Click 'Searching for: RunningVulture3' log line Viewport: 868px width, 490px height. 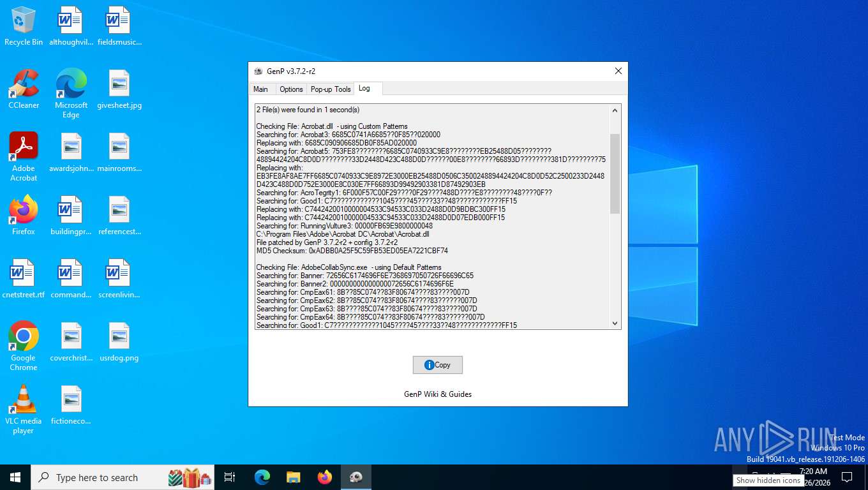(x=345, y=226)
